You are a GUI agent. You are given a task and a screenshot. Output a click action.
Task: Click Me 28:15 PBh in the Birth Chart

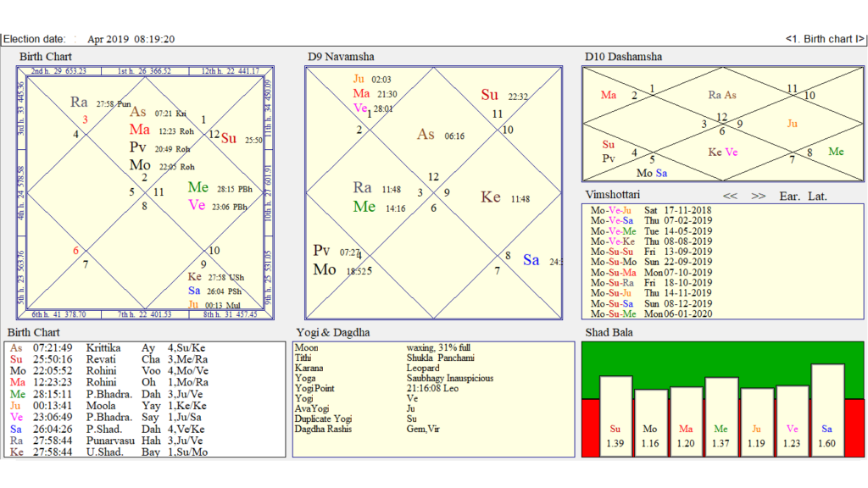coord(220,187)
